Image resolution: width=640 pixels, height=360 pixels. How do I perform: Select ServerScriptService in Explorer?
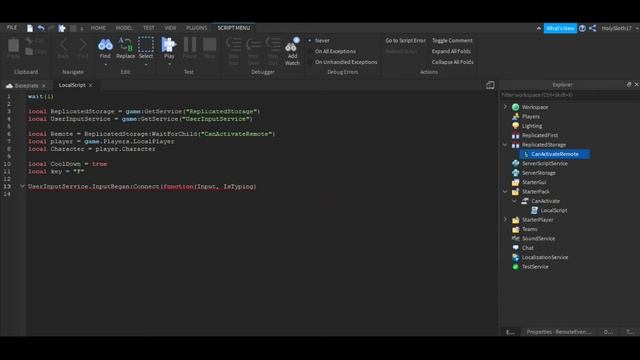click(544, 163)
